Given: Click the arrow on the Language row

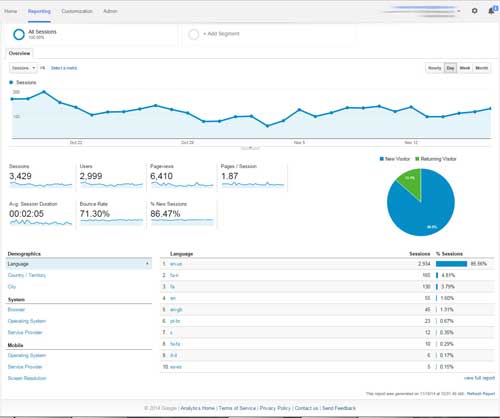Looking at the screenshot, I should pyautogui.click(x=147, y=264).
